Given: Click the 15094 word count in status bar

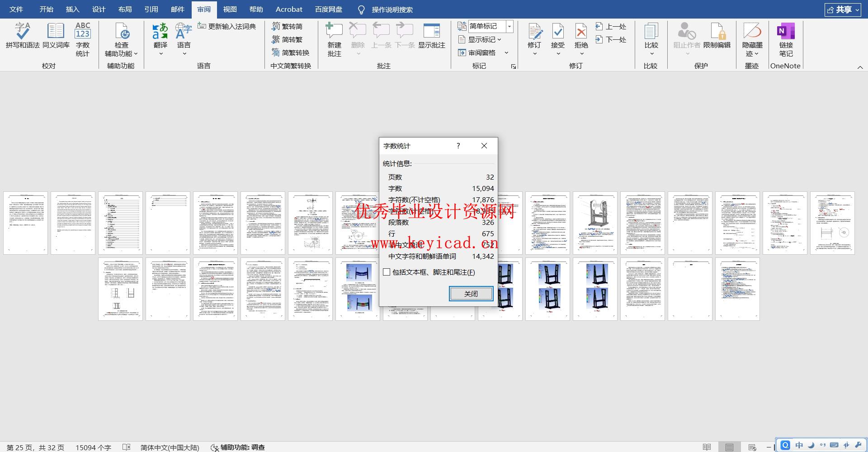Looking at the screenshot, I should [x=93, y=447].
